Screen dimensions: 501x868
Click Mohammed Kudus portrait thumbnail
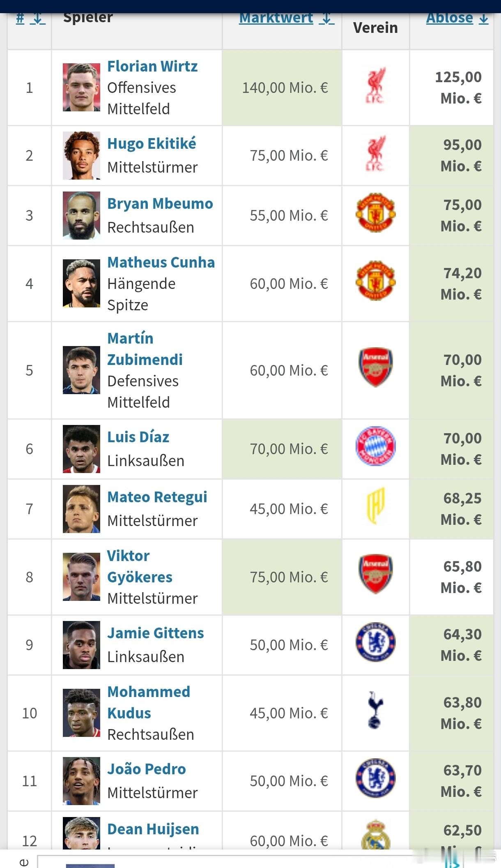[x=81, y=713]
